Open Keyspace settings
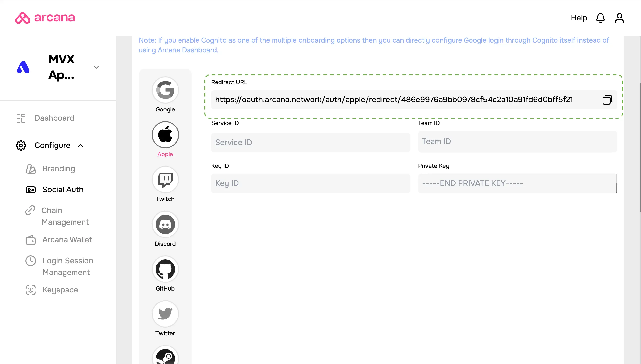 point(60,290)
